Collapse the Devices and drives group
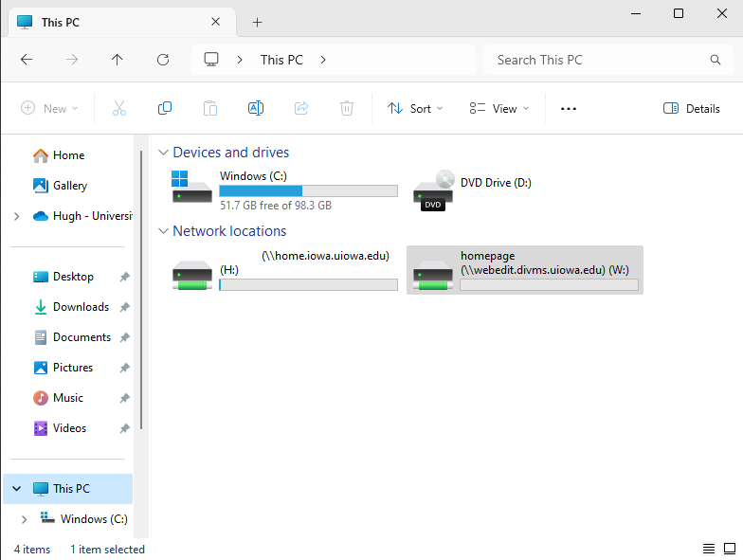Image resolution: width=743 pixels, height=560 pixels. pyautogui.click(x=163, y=153)
